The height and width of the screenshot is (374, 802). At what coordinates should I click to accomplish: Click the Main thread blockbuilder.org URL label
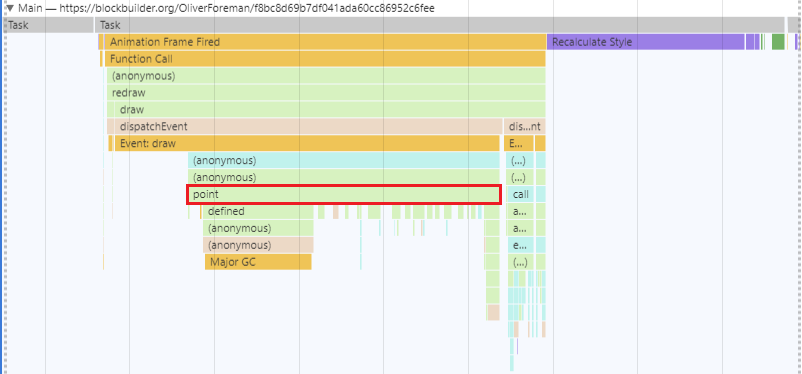point(247,8)
